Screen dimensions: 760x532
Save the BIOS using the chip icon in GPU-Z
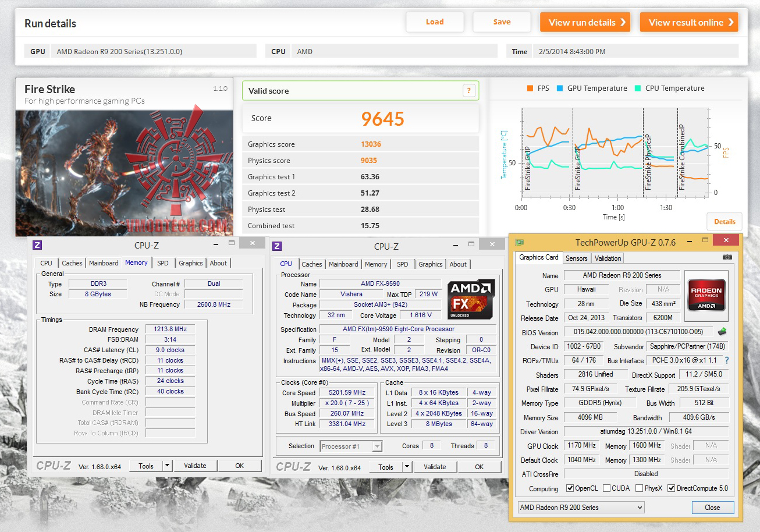click(722, 332)
